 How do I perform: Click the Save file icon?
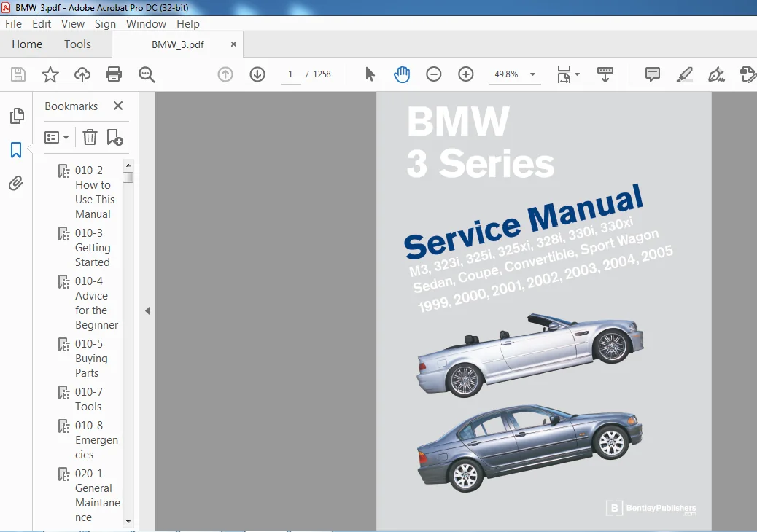tap(18, 74)
